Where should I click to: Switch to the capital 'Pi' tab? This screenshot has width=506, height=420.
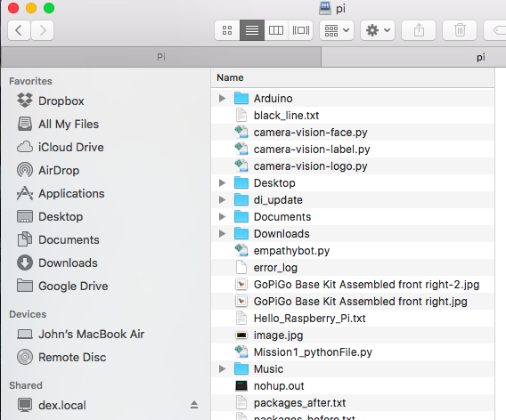point(161,57)
